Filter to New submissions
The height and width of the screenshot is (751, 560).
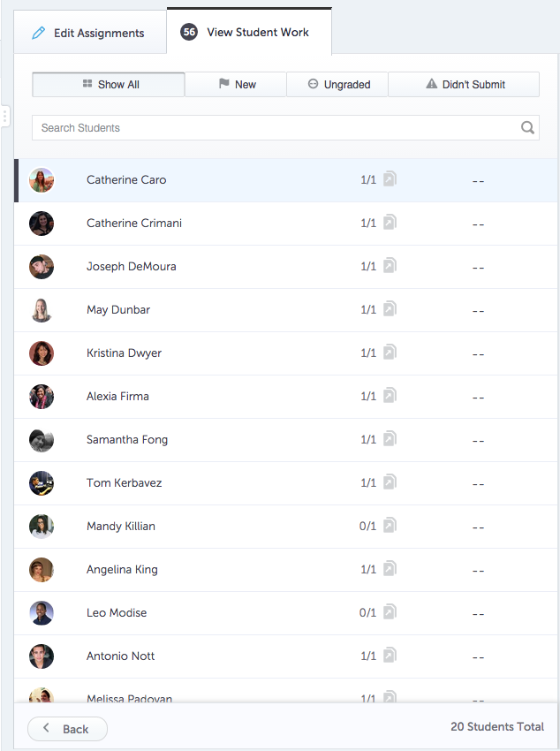pos(236,85)
